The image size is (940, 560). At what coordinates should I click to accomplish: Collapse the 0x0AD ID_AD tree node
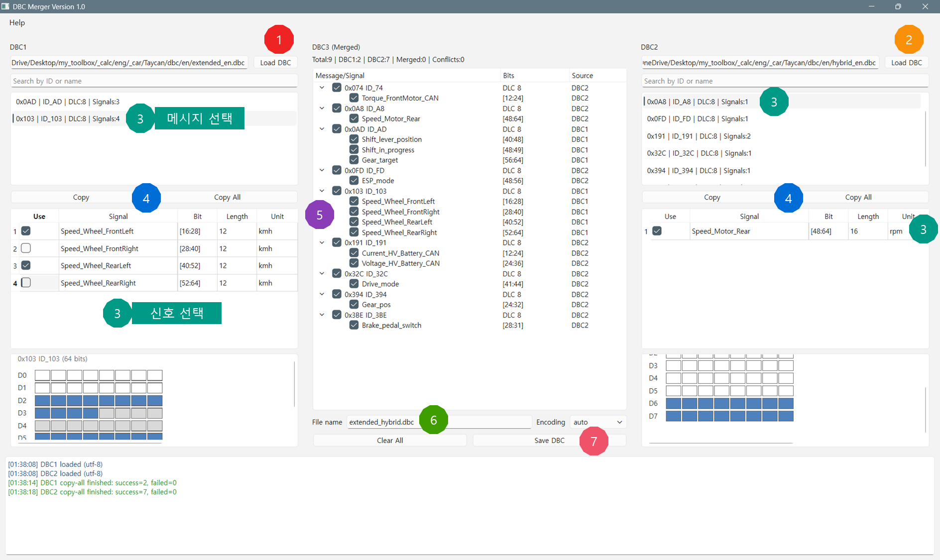click(322, 129)
